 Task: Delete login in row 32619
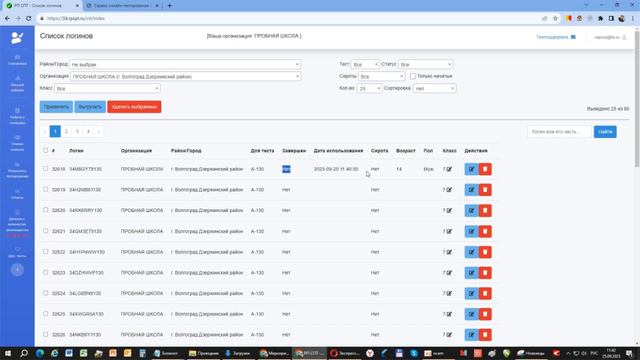point(485,190)
